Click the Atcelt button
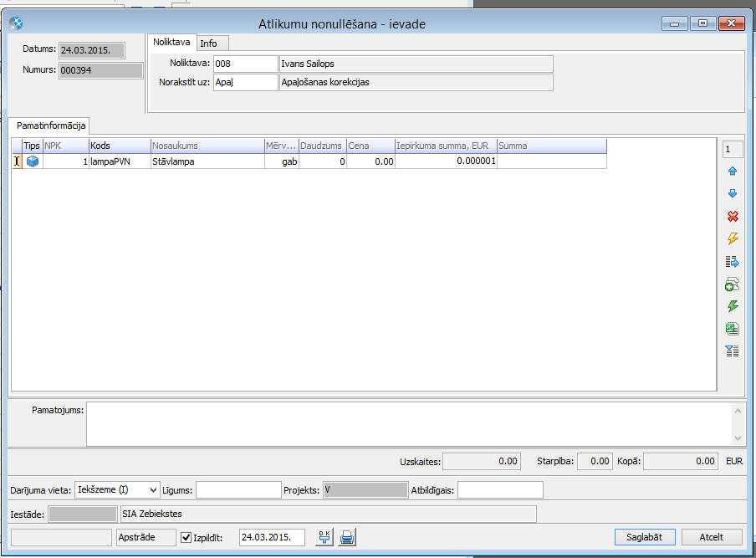 (711, 537)
